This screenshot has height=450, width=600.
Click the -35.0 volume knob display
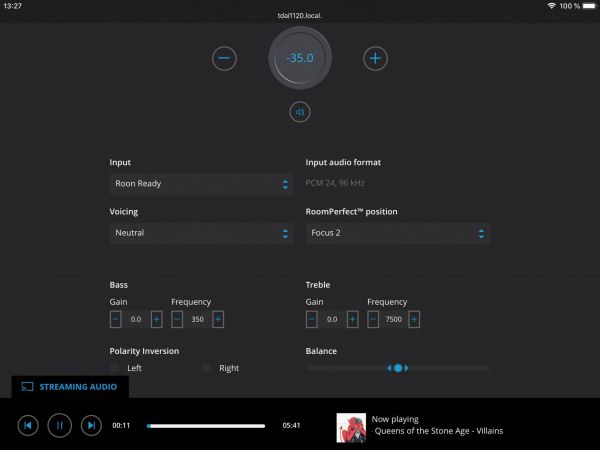click(300, 58)
